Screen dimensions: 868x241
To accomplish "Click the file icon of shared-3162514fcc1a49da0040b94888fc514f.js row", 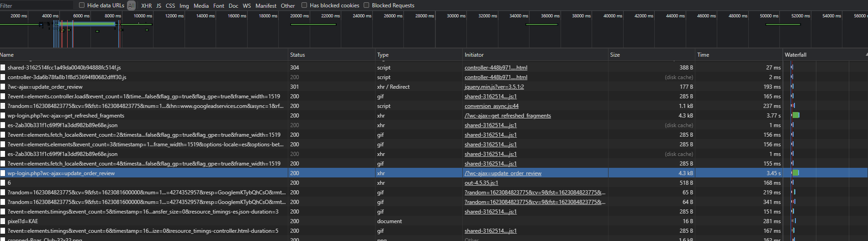I will (x=3, y=68).
